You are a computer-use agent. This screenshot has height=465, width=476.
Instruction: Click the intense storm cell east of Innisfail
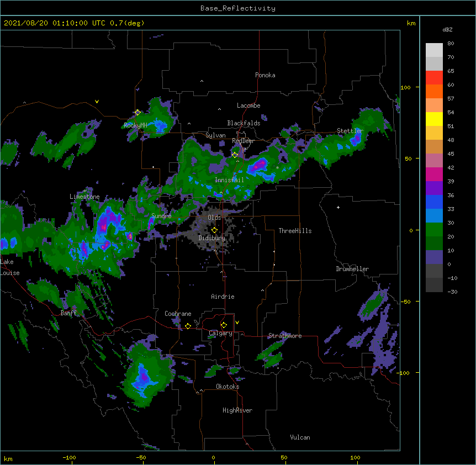click(x=258, y=166)
